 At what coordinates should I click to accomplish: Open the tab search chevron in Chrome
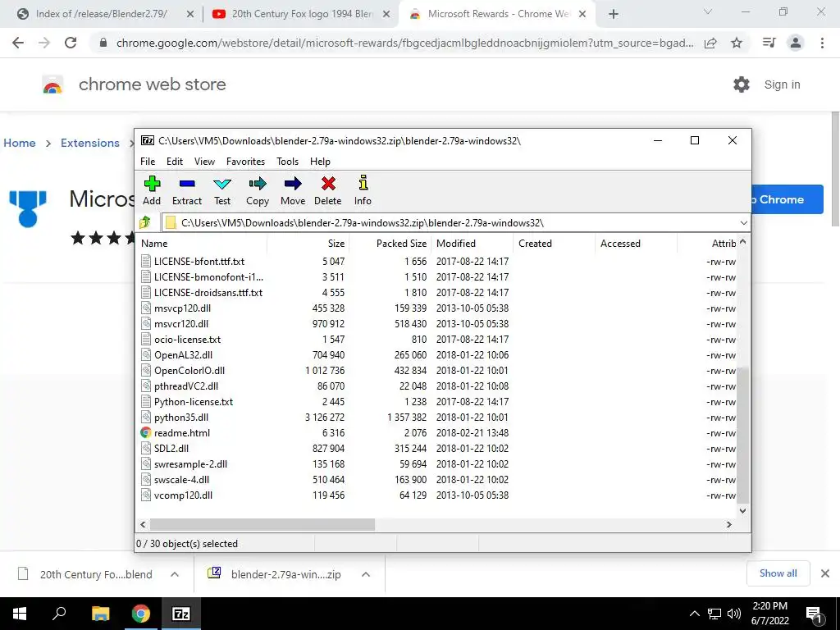click(x=708, y=11)
